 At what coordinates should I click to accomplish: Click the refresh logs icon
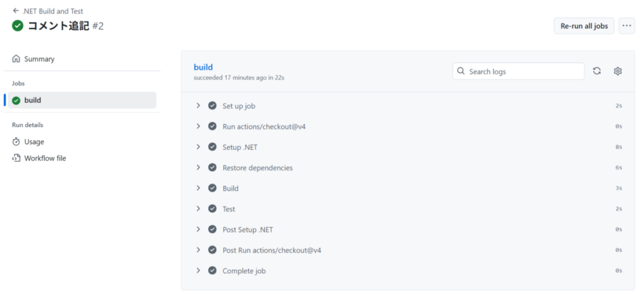click(x=597, y=71)
